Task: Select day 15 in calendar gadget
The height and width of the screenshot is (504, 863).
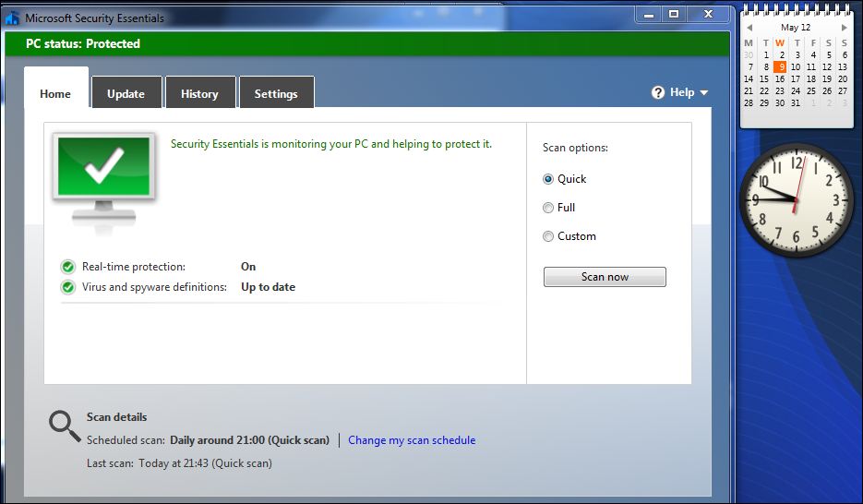Action: click(764, 79)
